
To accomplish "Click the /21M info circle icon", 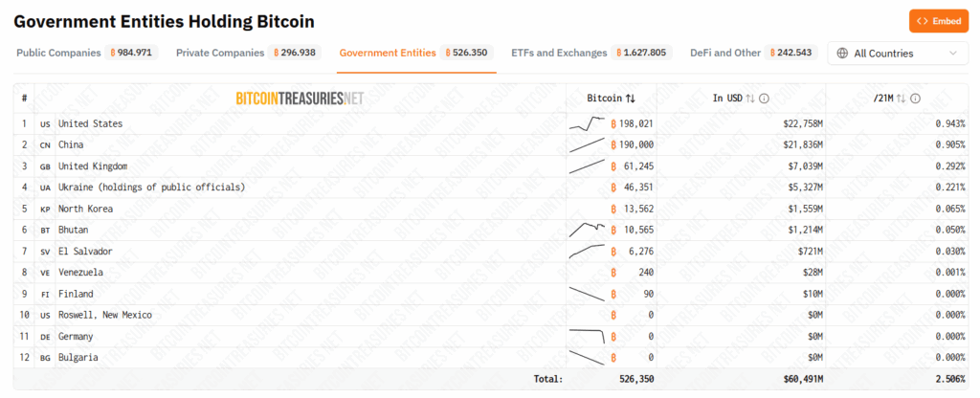I will point(915,99).
